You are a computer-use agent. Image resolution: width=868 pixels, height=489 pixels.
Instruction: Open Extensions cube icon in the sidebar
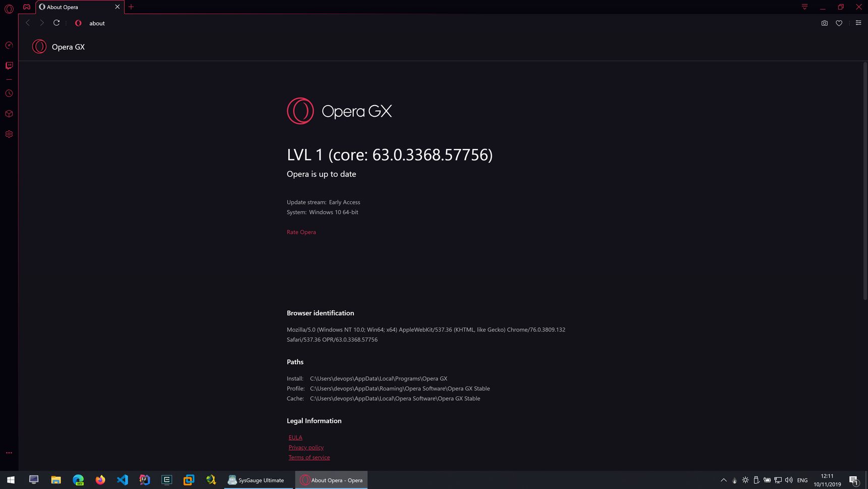point(9,114)
